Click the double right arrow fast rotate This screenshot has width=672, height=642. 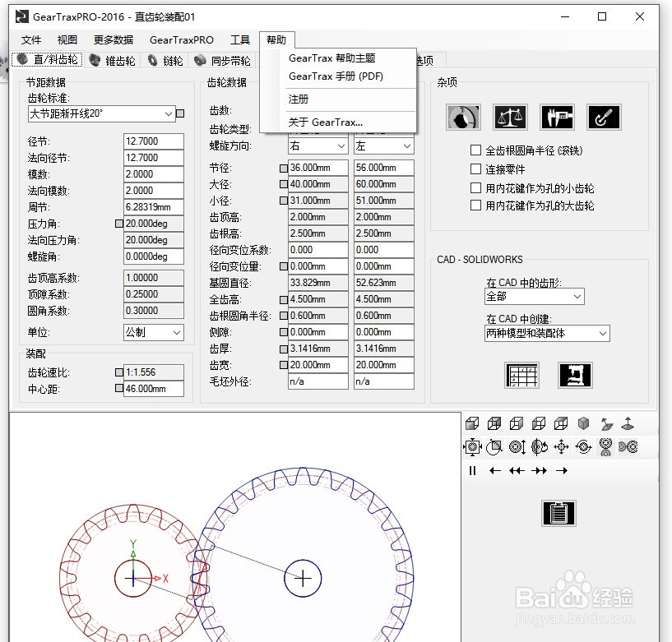point(539,471)
